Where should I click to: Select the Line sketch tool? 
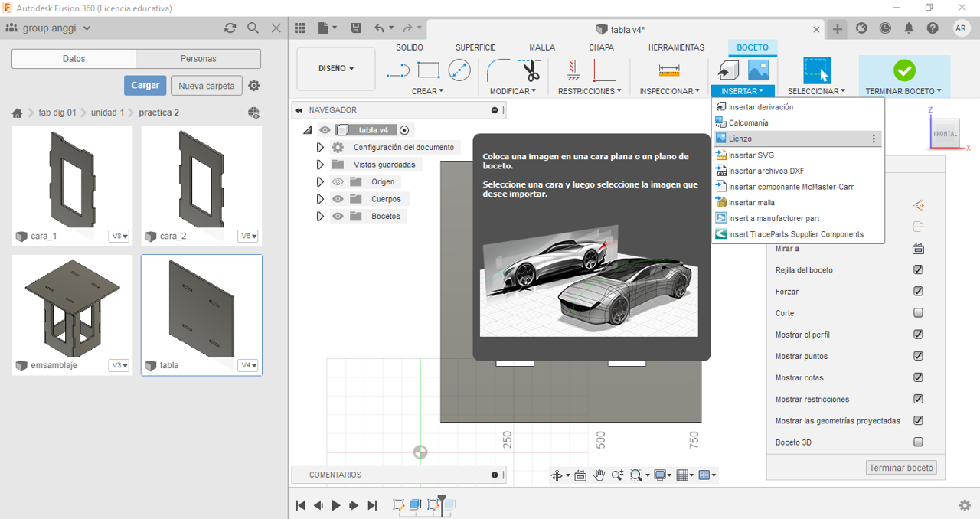click(x=398, y=70)
